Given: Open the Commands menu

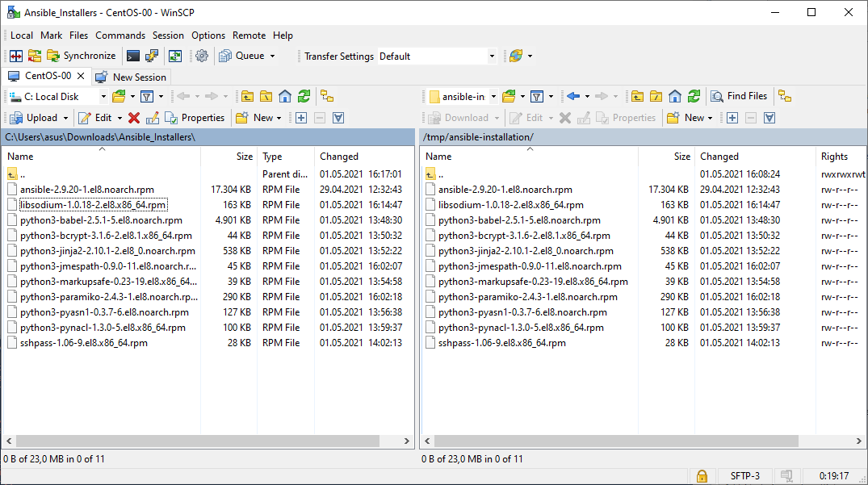Looking at the screenshot, I should coord(120,36).
